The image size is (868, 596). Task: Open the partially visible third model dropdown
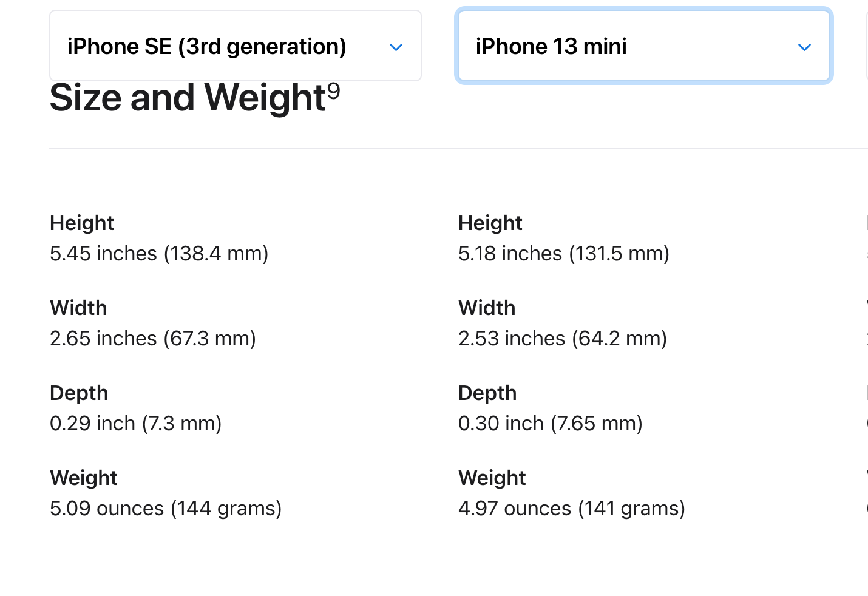coord(867,46)
